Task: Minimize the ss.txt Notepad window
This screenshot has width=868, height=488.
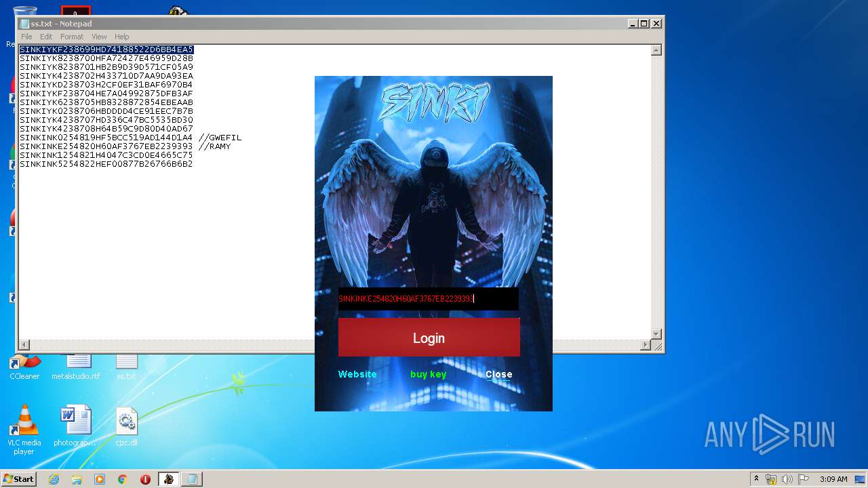Action: (x=633, y=23)
